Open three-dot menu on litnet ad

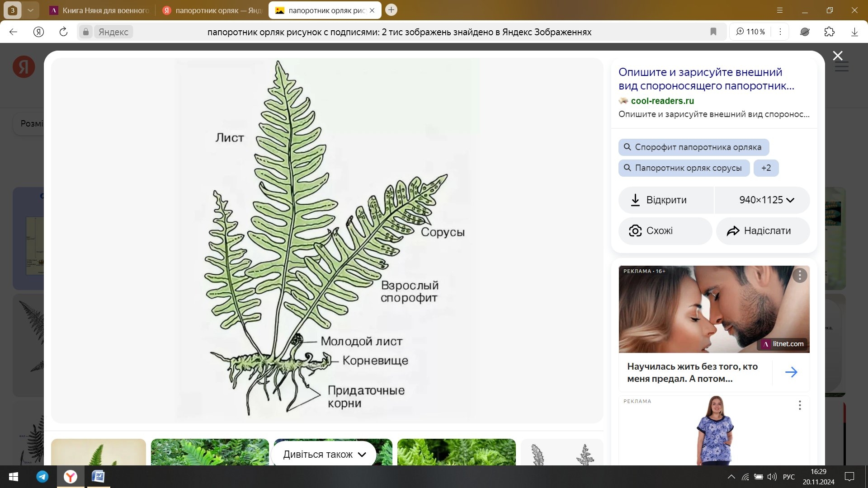pos(799,275)
